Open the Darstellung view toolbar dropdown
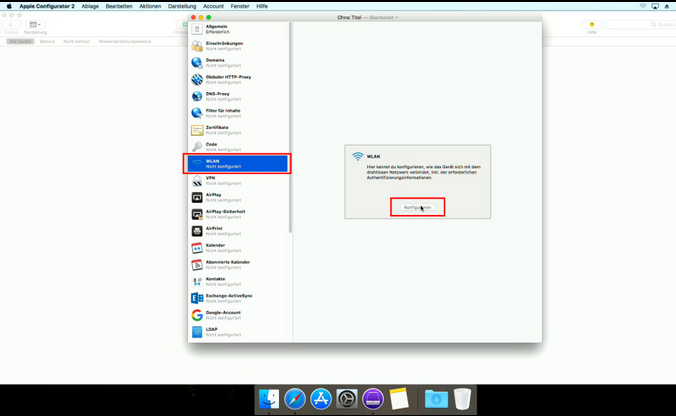Viewport: 676px width, 416px height. point(35,25)
